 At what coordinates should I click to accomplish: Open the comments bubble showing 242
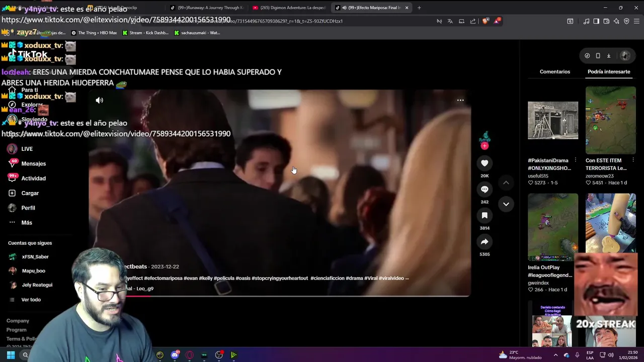[485, 189]
